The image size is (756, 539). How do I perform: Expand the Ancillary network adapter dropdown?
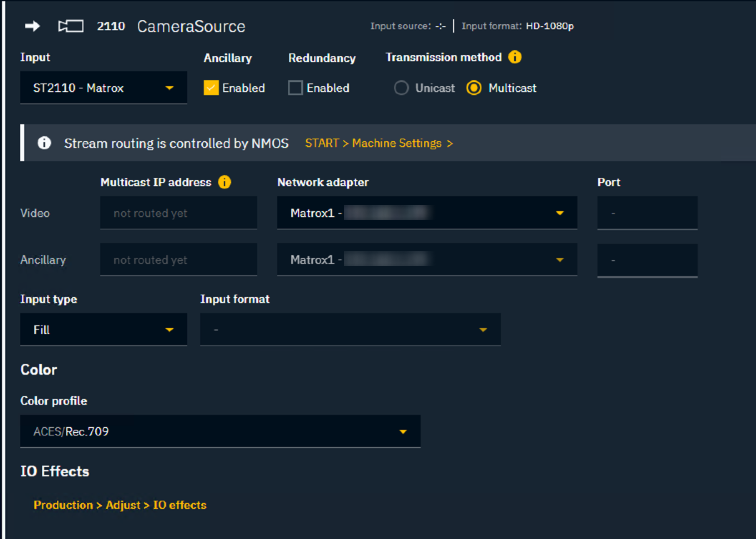[x=427, y=260]
